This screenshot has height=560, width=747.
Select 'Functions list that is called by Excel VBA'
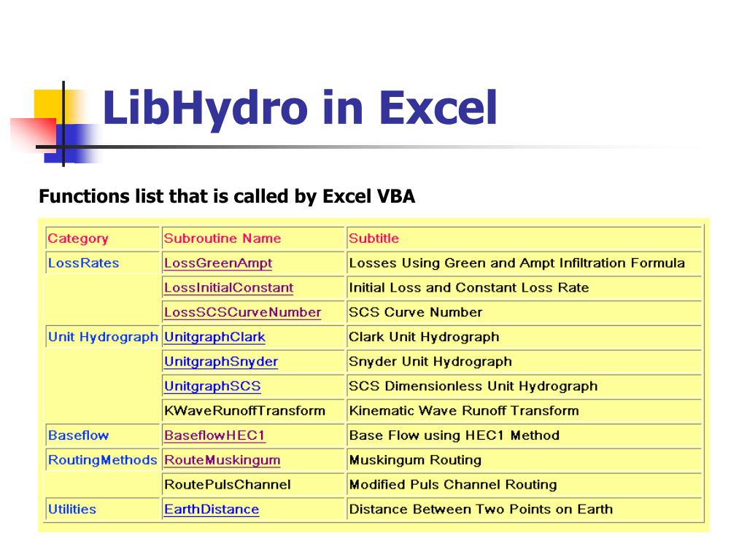[x=227, y=197]
